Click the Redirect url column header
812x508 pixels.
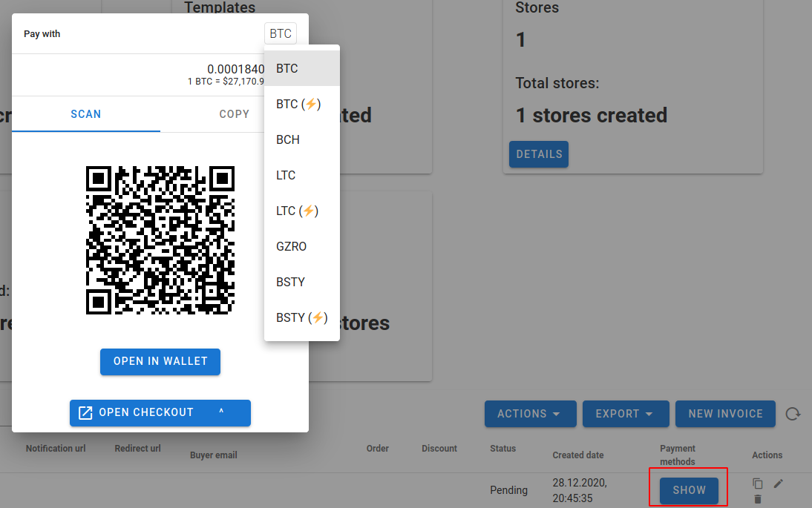click(137, 449)
